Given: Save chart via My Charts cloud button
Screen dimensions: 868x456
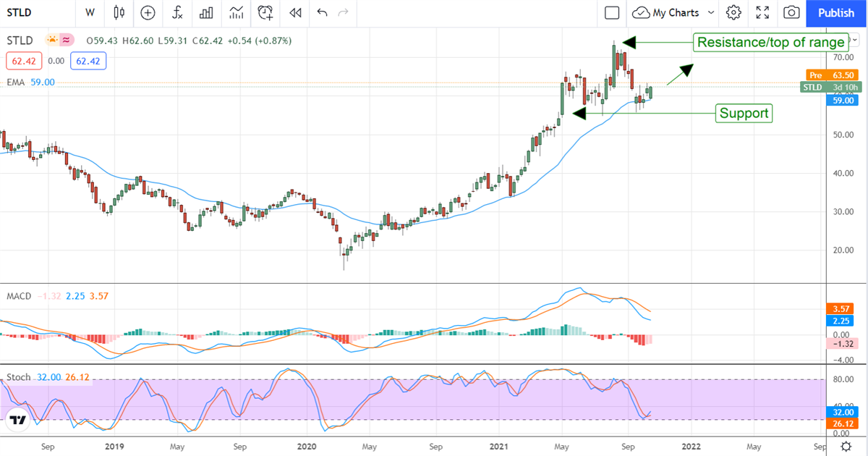Looking at the screenshot, I should click(x=666, y=12).
